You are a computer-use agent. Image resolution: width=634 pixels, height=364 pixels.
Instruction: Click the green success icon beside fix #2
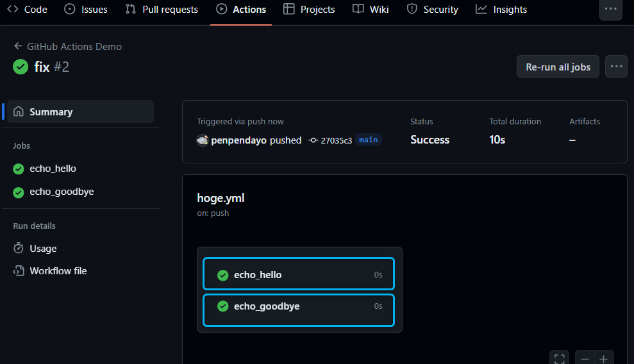tap(21, 67)
